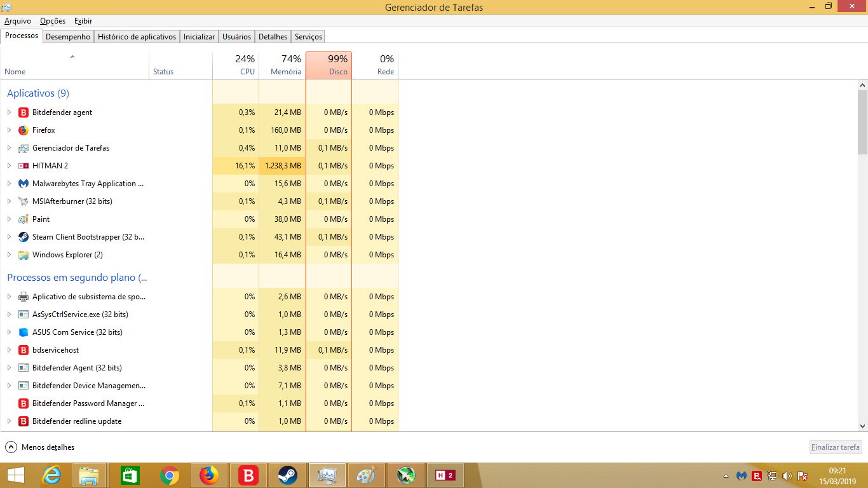Click the Processos em segundo plano heading

(77, 278)
